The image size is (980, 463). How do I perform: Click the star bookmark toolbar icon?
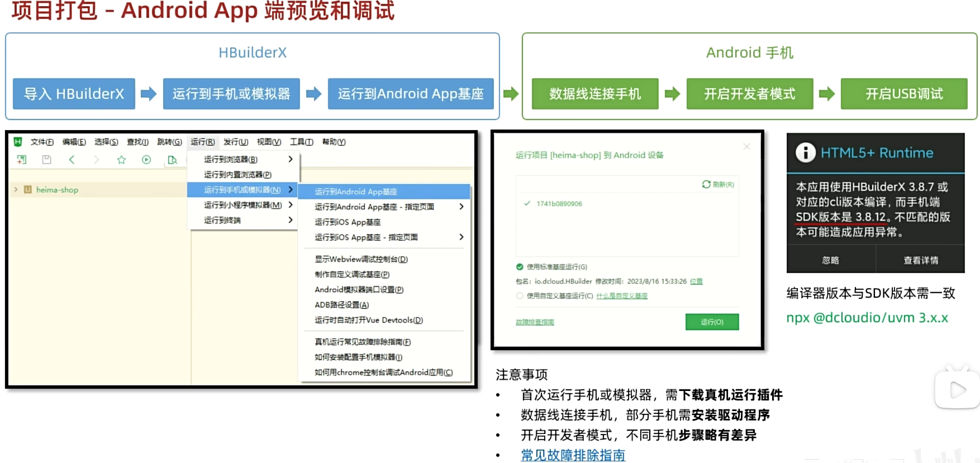pos(121,160)
